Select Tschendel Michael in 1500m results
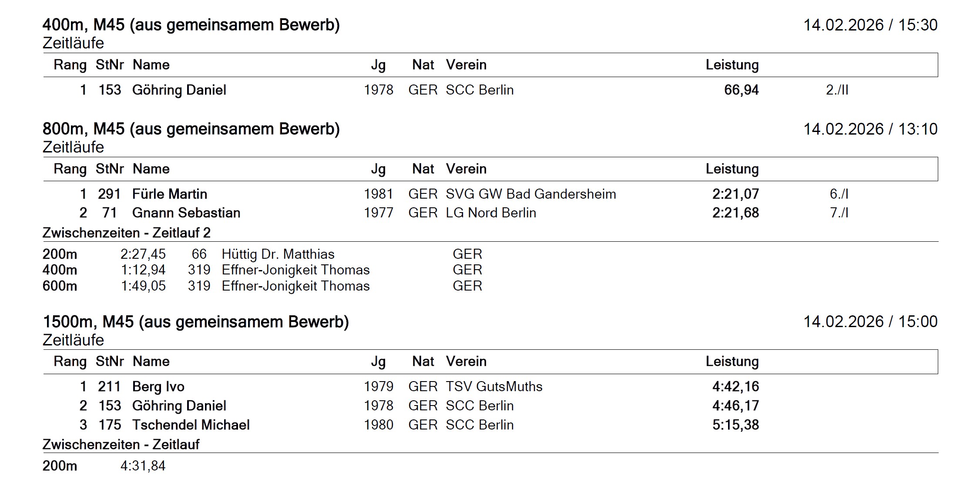980x480 pixels. pos(191,425)
